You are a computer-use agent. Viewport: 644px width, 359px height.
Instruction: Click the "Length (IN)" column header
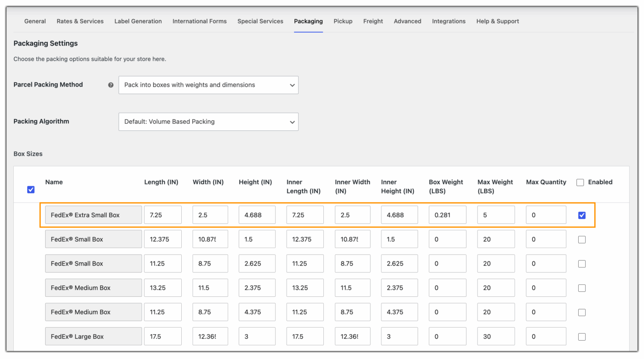(161, 182)
